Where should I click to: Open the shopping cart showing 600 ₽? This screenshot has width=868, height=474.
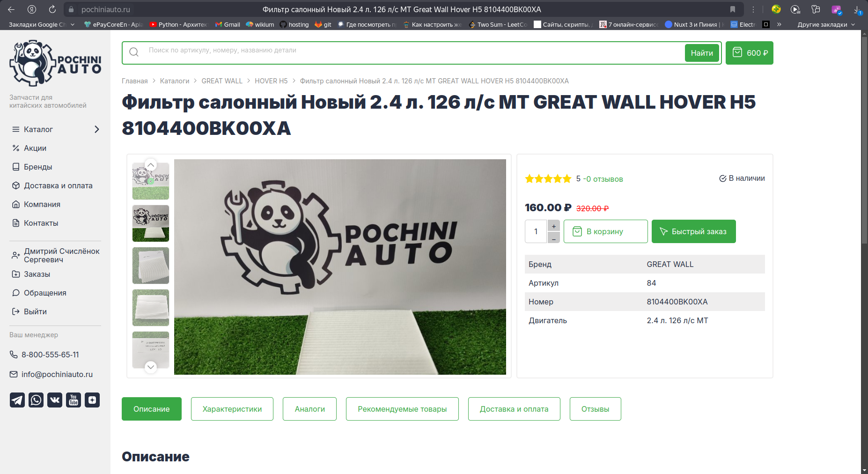(749, 53)
